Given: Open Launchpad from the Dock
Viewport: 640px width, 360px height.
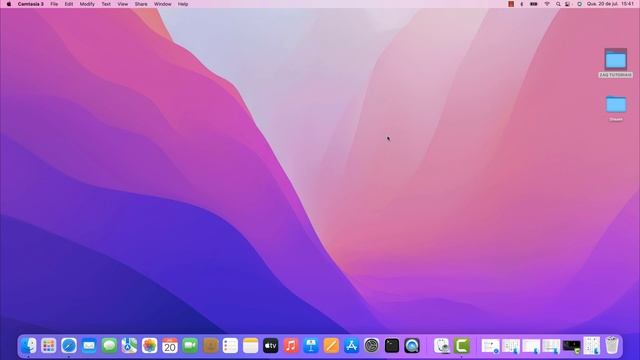Looking at the screenshot, I should click(49, 346).
